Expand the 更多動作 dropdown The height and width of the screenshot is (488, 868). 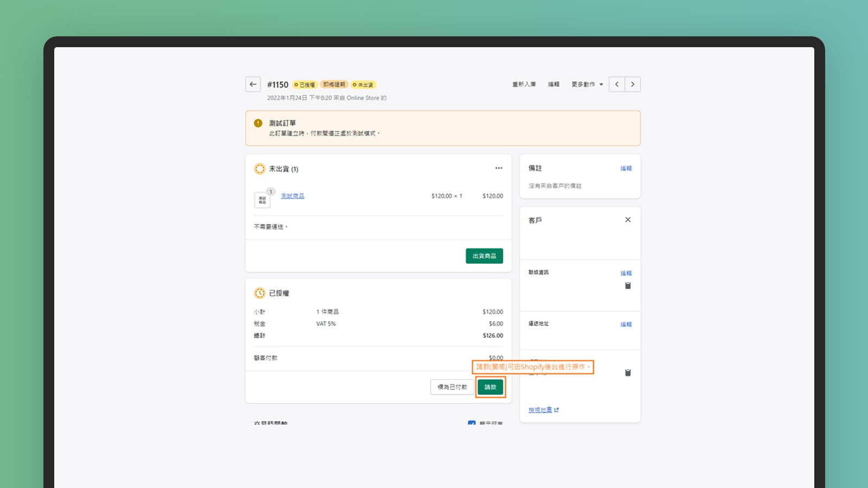tap(587, 85)
